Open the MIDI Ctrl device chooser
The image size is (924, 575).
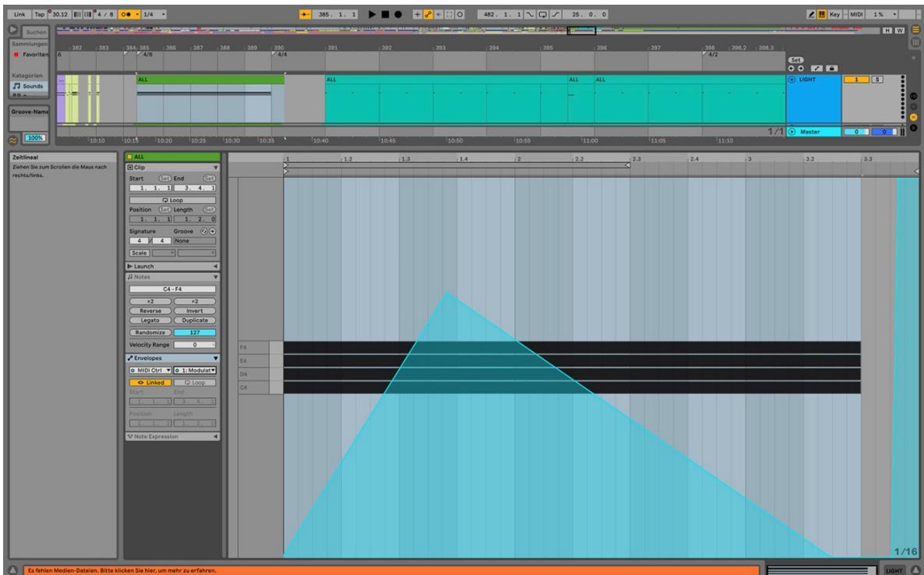[x=151, y=371]
